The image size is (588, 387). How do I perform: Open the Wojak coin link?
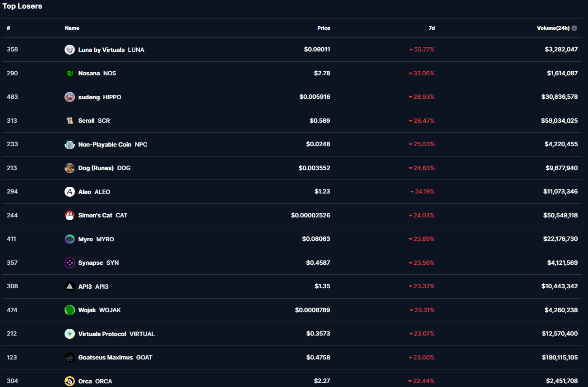pos(87,310)
